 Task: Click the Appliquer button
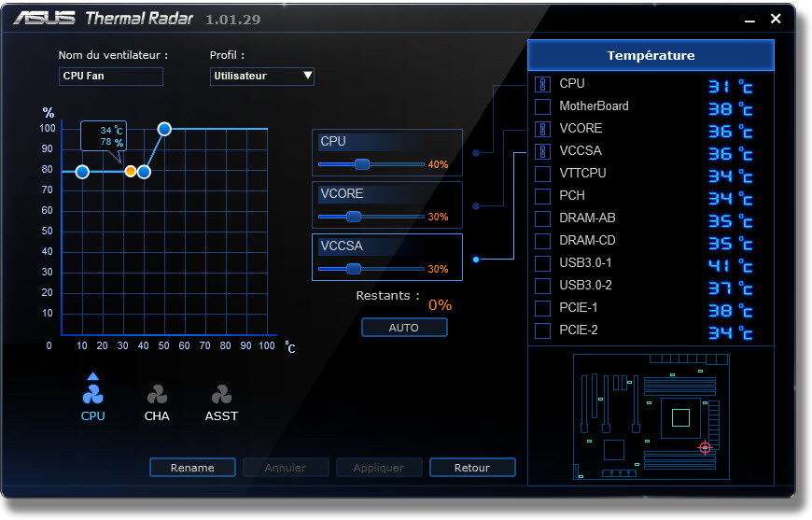coord(379,467)
